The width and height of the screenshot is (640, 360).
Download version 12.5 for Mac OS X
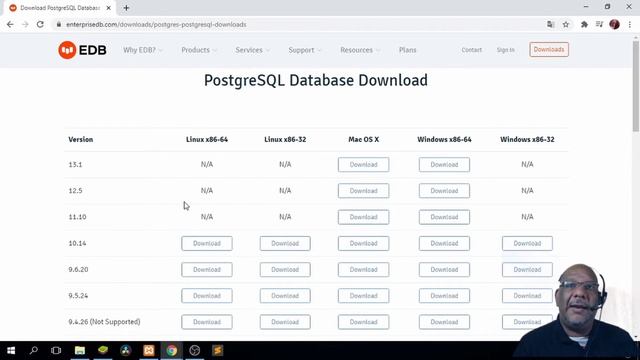coord(363,191)
